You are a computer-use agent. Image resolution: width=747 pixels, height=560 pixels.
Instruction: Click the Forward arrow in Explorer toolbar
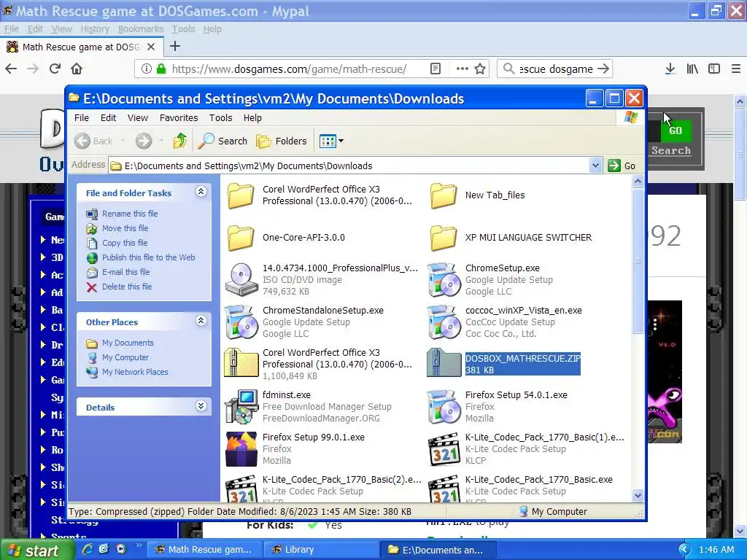[x=144, y=141]
